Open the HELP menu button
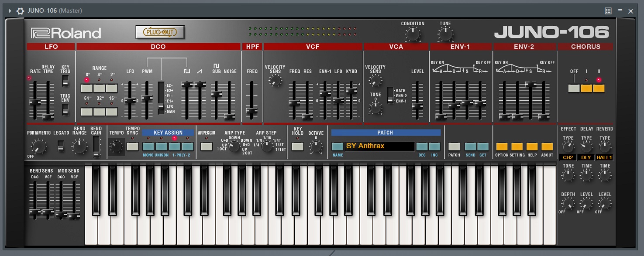This screenshot has height=256, width=644. 532,147
